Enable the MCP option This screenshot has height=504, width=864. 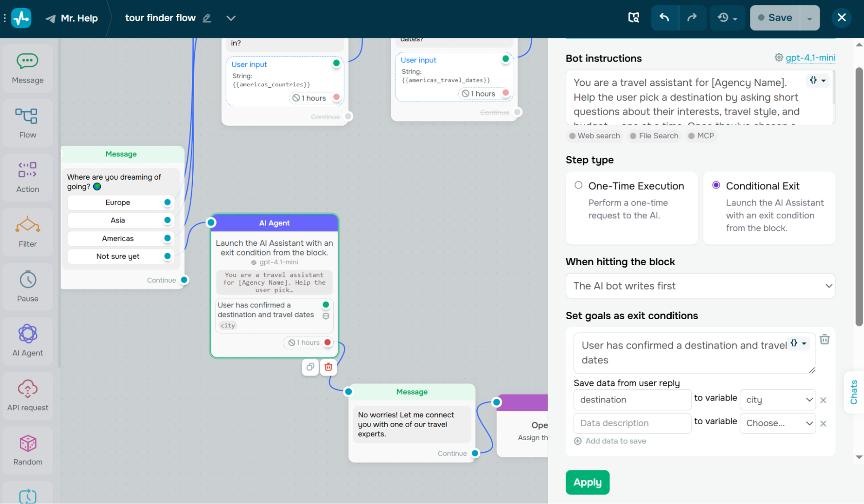[701, 136]
